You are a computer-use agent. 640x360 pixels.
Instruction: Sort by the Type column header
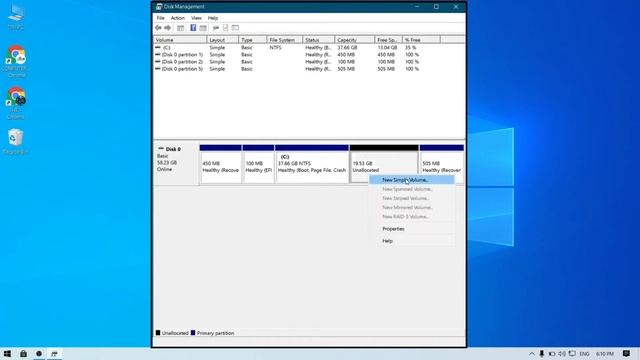click(253, 40)
